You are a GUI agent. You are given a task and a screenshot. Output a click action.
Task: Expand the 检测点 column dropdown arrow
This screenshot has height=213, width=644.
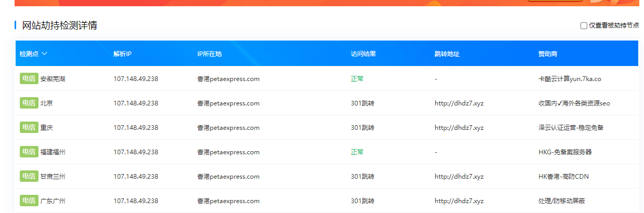pyautogui.click(x=44, y=54)
